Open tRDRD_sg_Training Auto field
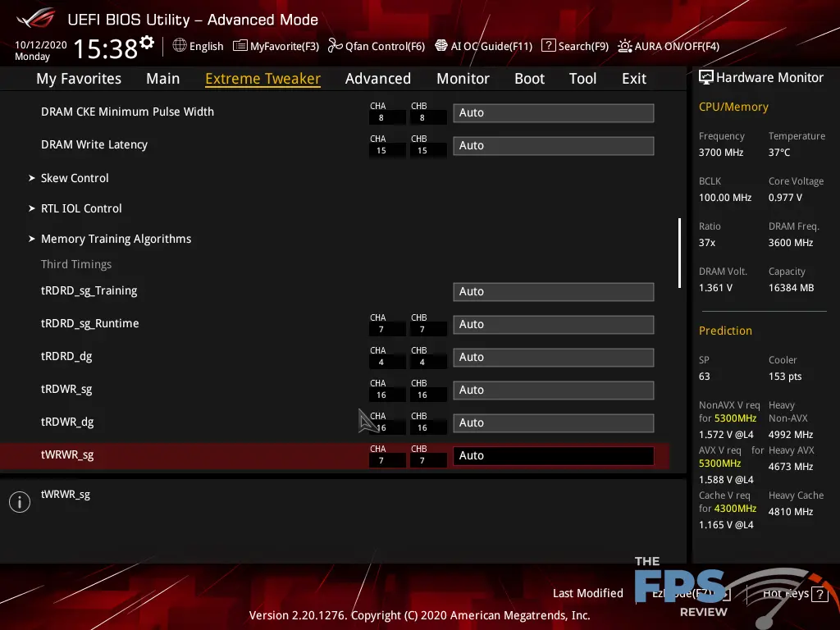Screen dimensions: 840x630 [x=554, y=291]
